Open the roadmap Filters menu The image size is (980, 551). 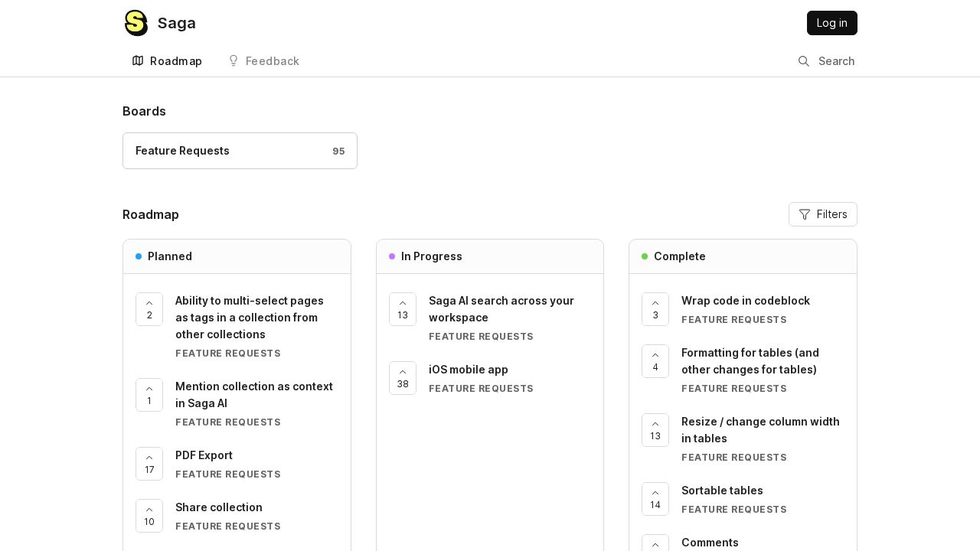[x=823, y=214]
